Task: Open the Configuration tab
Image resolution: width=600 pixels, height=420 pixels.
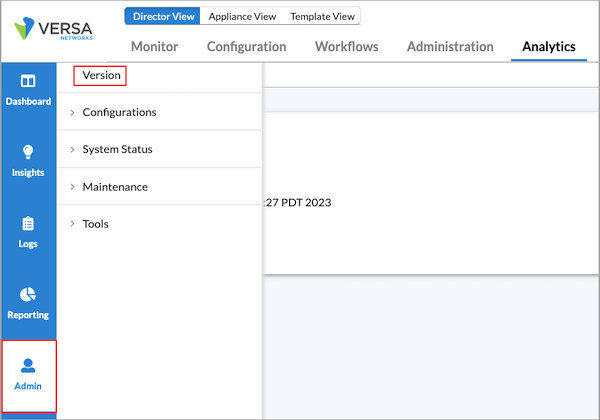Action: click(x=246, y=47)
